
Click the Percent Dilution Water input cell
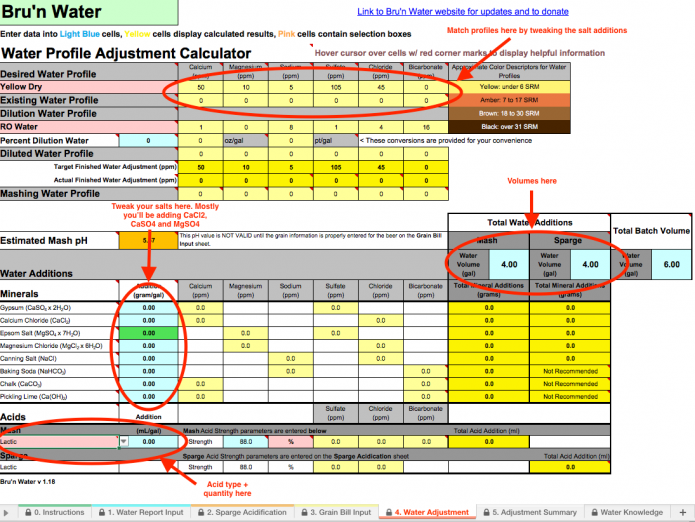click(x=148, y=140)
